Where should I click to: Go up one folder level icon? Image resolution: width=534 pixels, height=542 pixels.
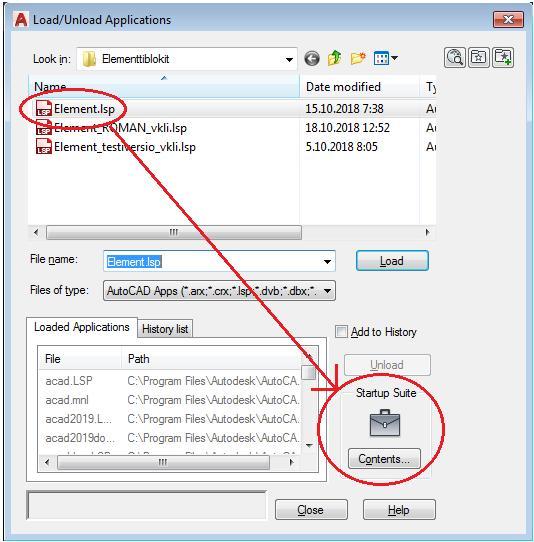[334, 58]
